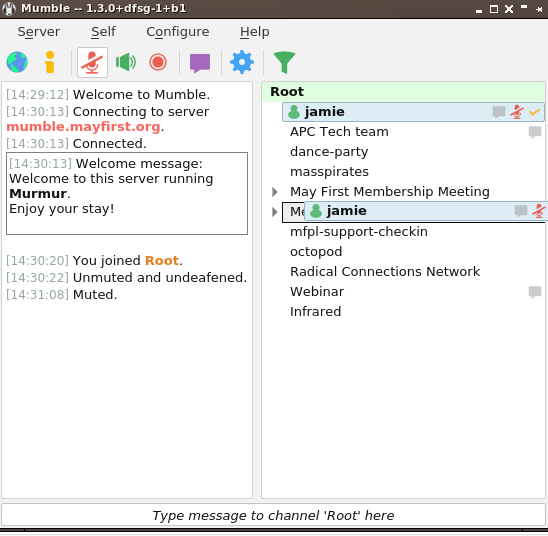The width and height of the screenshot is (548, 536).
Task: Select the Webinar channel
Action: [x=317, y=291]
